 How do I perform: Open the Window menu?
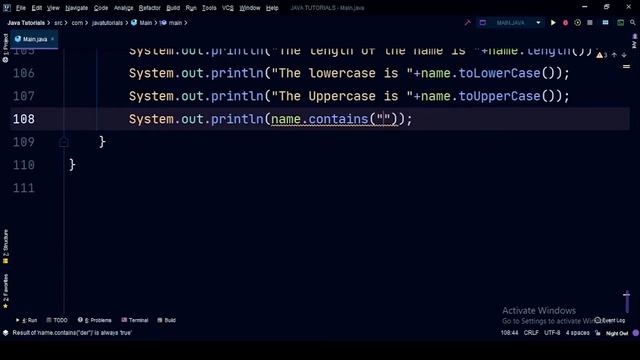[250, 8]
